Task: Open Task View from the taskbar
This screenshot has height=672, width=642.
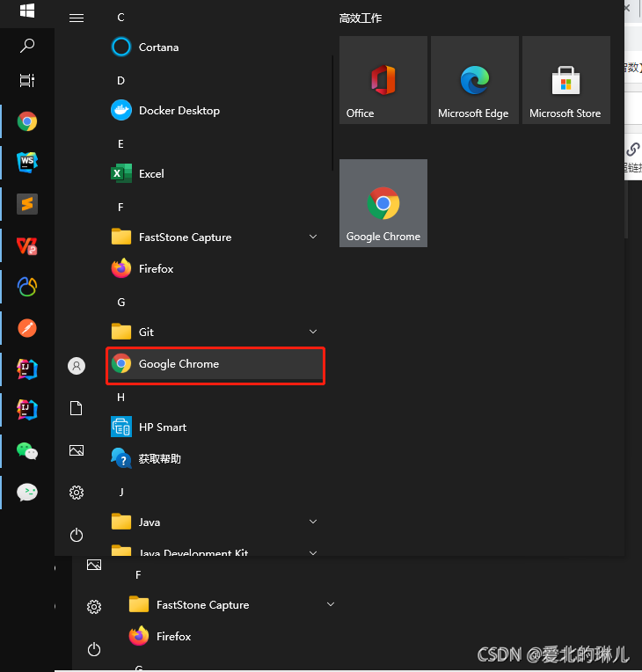Action: pos(27,80)
